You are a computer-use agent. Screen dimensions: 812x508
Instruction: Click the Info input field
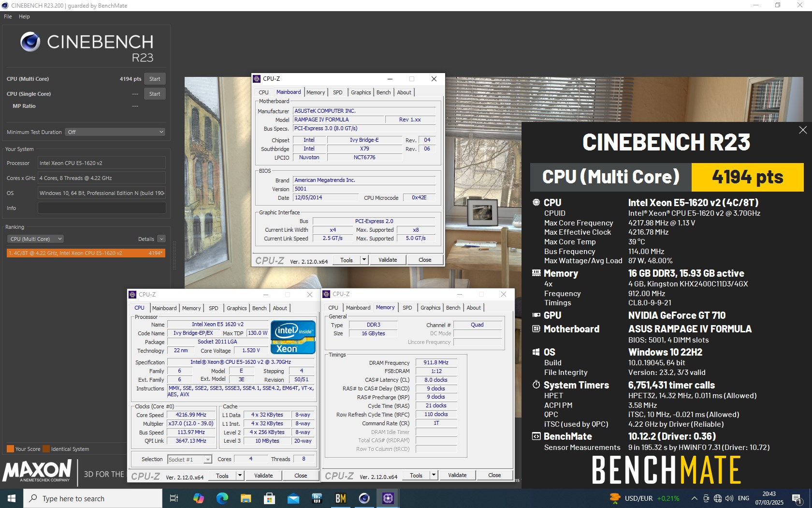click(101, 208)
